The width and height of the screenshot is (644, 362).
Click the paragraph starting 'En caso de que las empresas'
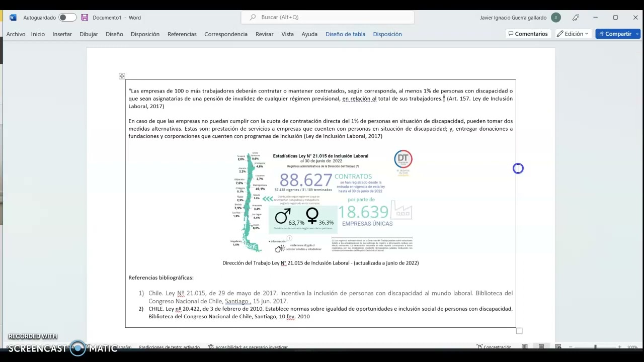(320, 129)
